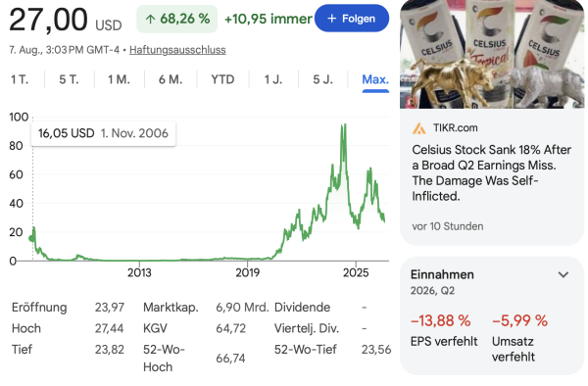Show the 5 J. chart range
Viewport: 588px width, 386px height.
[322, 79]
